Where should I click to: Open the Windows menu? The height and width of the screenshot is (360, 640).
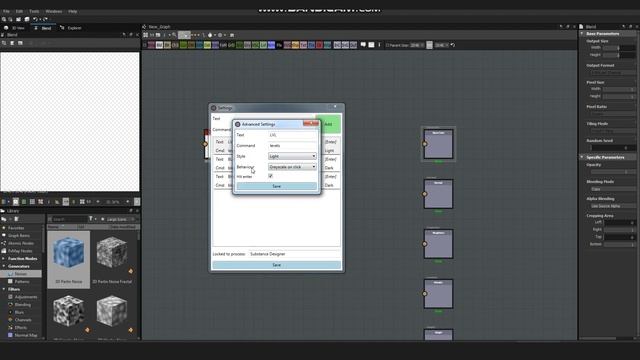(54, 11)
